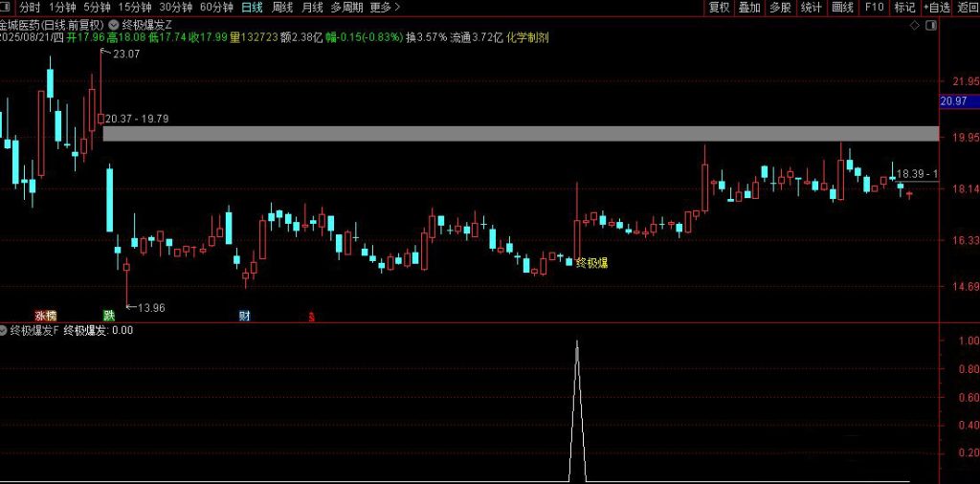Click the blue 财 financial marker icon
This screenshot has width=980, height=484.
click(245, 315)
